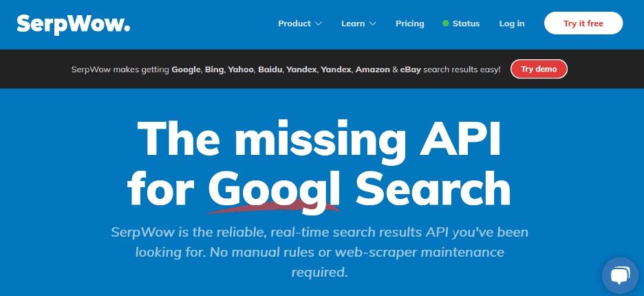Screen dimensions: 644x296
Task: Expand the Learn dropdown chevron
Action: tap(373, 24)
